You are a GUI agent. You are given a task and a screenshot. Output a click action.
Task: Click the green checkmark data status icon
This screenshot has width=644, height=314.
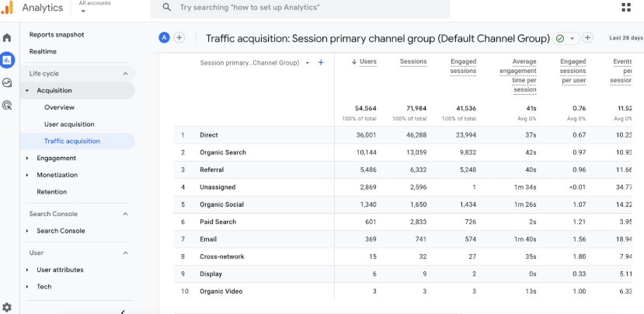point(560,38)
